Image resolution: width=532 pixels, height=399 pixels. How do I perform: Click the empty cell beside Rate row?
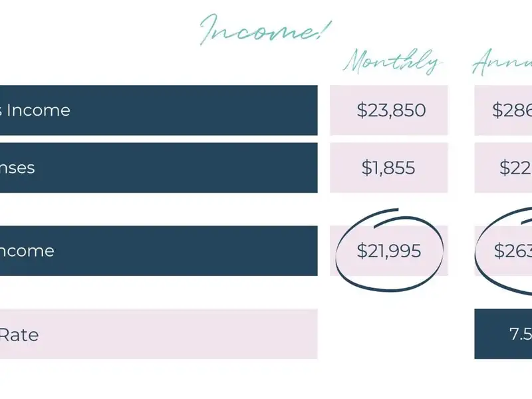point(389,334)
